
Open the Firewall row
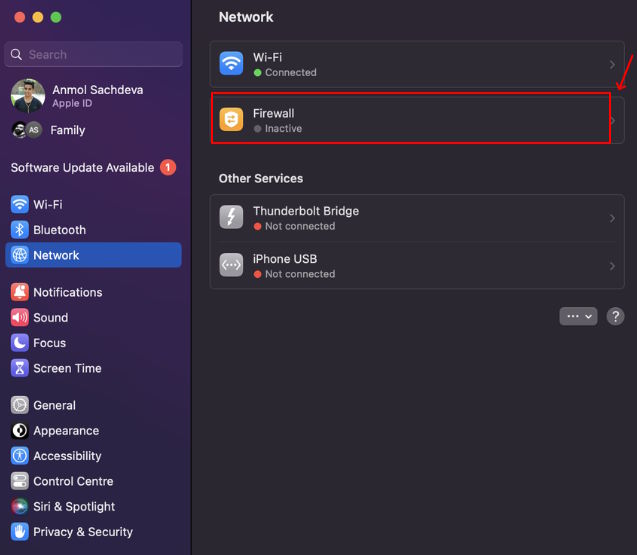pyautogui.click(x=417, y=119)
